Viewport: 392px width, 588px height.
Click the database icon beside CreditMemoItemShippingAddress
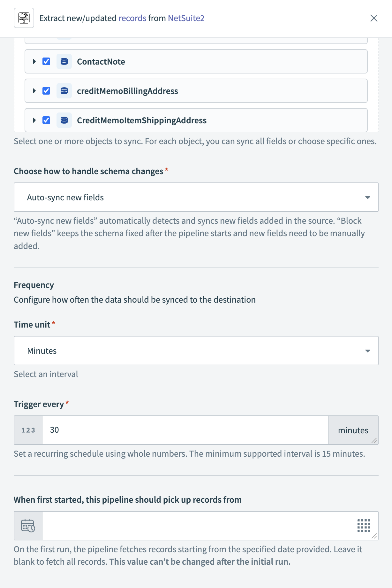[64, 120]
